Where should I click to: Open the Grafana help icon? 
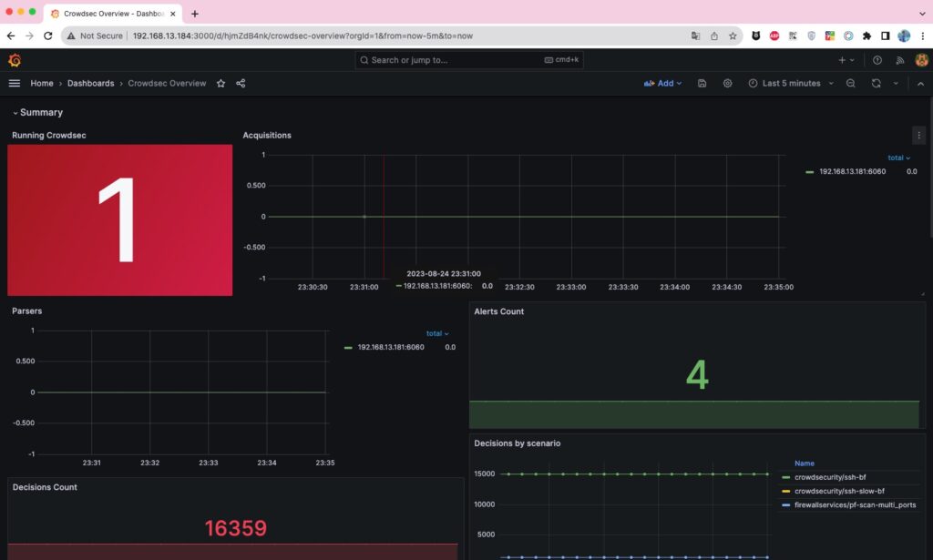tap(877, 60)
